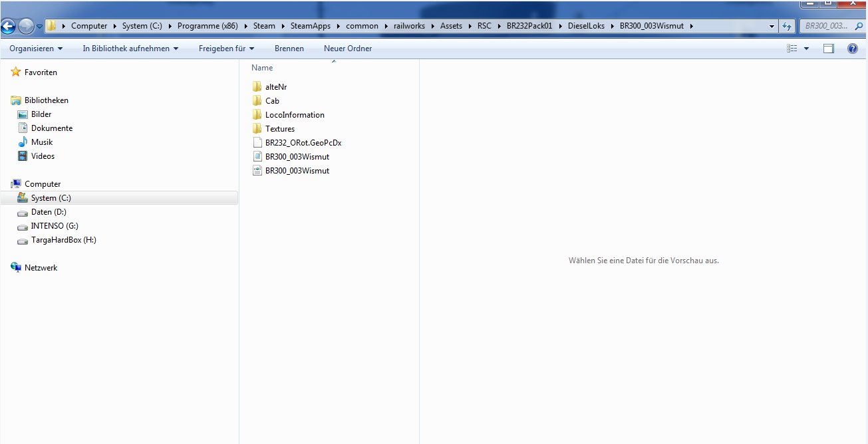Screen dimensions: 868x444
Task: Open the Bilder library
Action: (x=41, y=114)
